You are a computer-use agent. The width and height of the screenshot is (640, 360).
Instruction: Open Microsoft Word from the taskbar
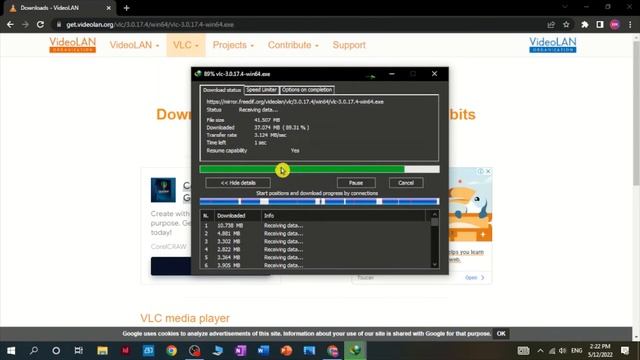(x=263, y=350)
